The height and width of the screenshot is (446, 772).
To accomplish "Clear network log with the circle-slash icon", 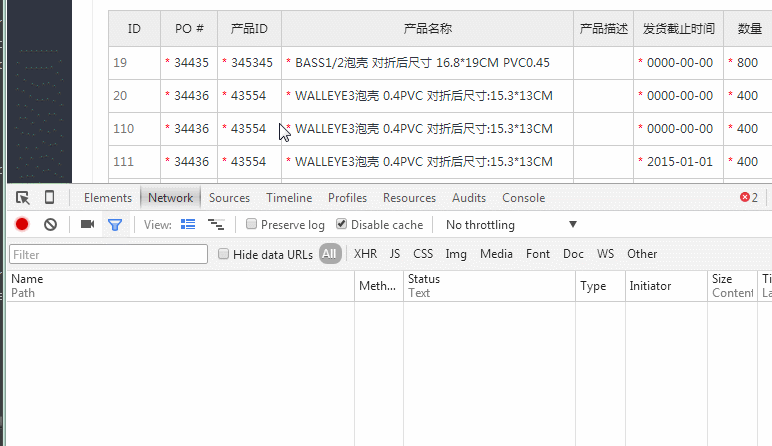I will (x=50, y=224).
